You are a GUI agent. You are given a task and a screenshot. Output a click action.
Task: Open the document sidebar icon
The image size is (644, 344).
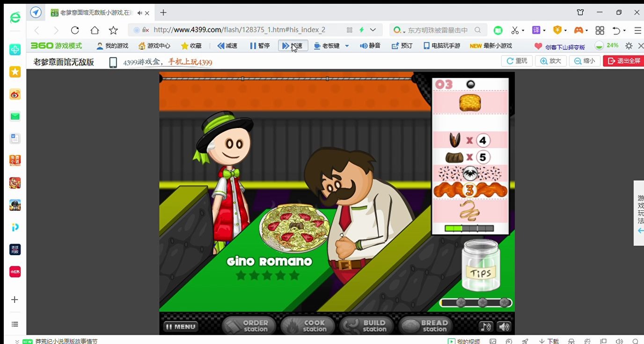pyautogui.click(x=15, y=138)
